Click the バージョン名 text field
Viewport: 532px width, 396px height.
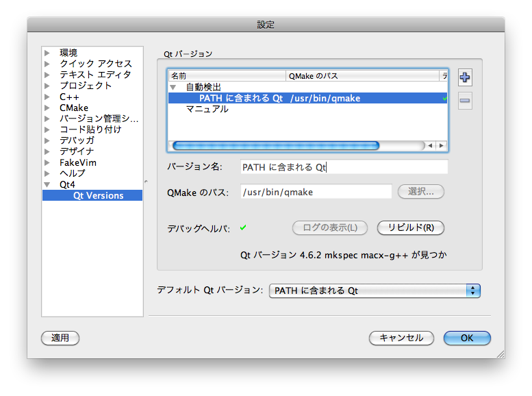[x=344, y=167]
